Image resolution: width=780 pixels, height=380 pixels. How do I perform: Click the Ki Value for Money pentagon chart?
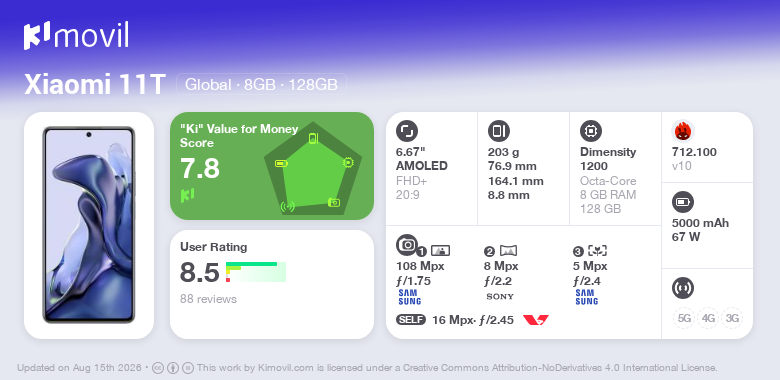pyautogui.click(x=313, y=169)
